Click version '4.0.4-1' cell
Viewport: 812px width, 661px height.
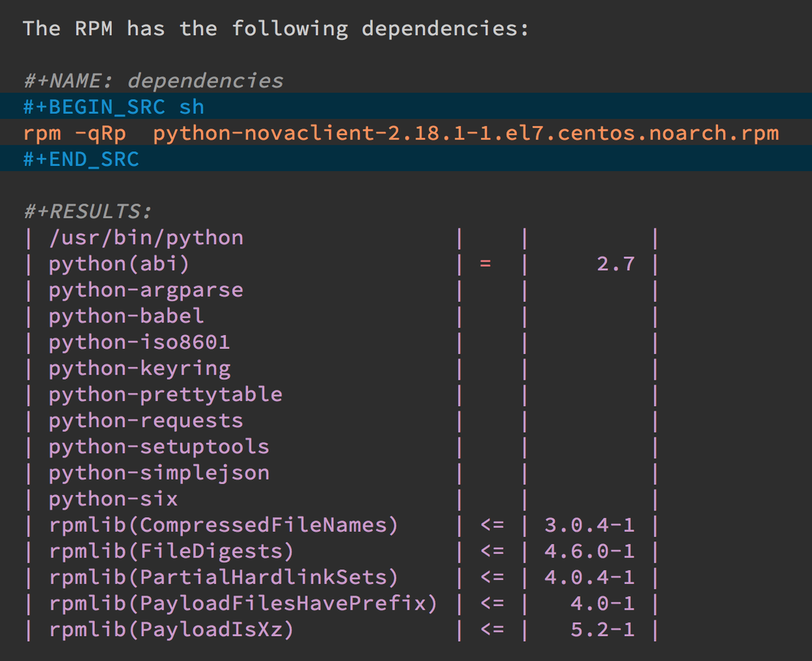click(590, 577)
